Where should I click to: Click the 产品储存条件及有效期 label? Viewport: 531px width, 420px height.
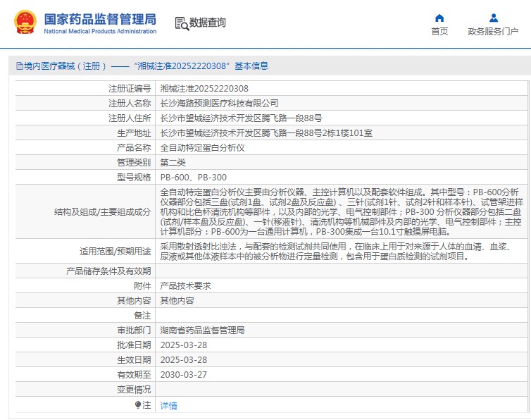pyautogui.click(x=108, y=271)
